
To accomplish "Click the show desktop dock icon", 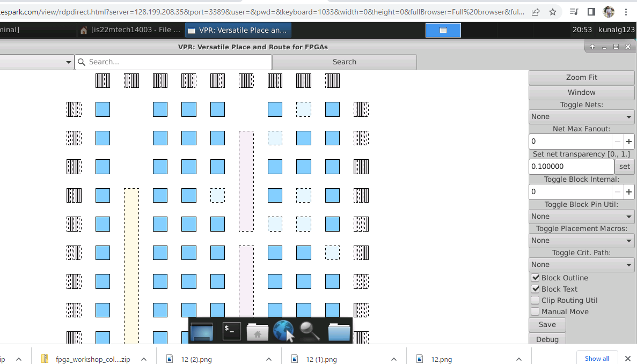I will click(201, 331).
